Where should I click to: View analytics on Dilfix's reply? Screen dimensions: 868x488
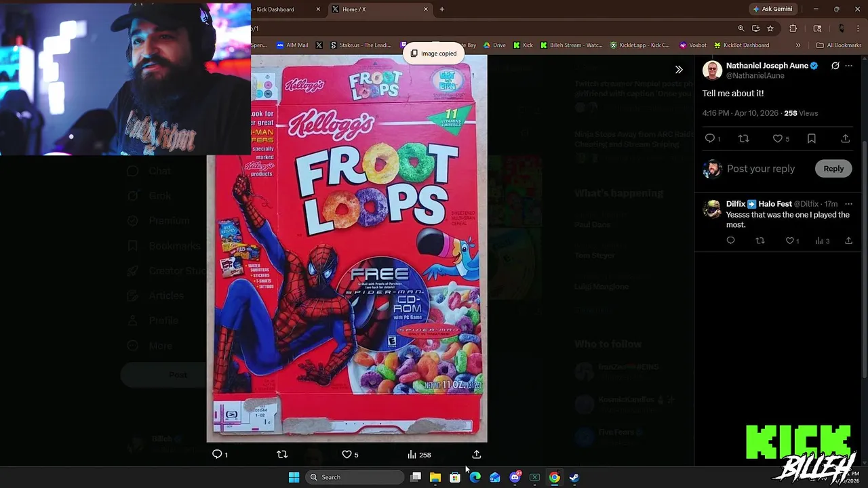coord(822,241)
